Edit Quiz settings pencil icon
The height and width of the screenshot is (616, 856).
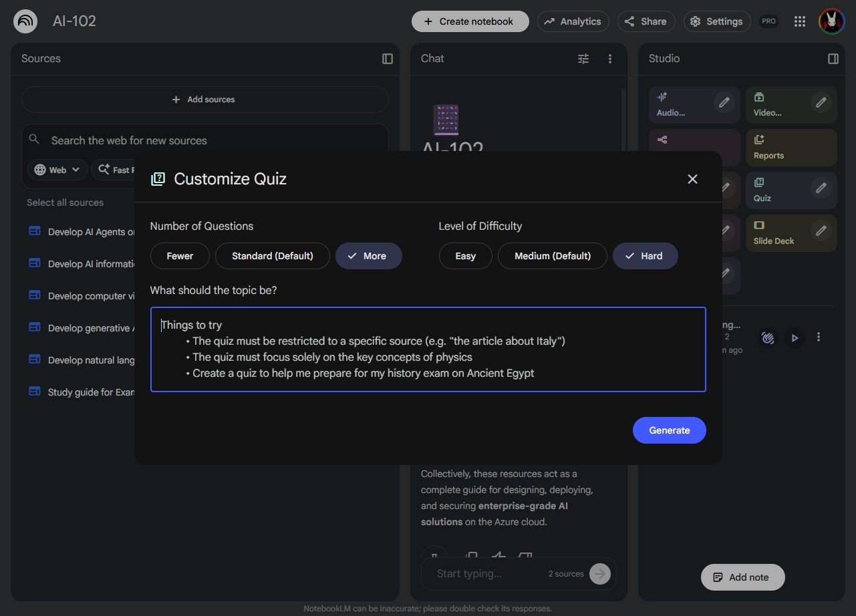821,188
